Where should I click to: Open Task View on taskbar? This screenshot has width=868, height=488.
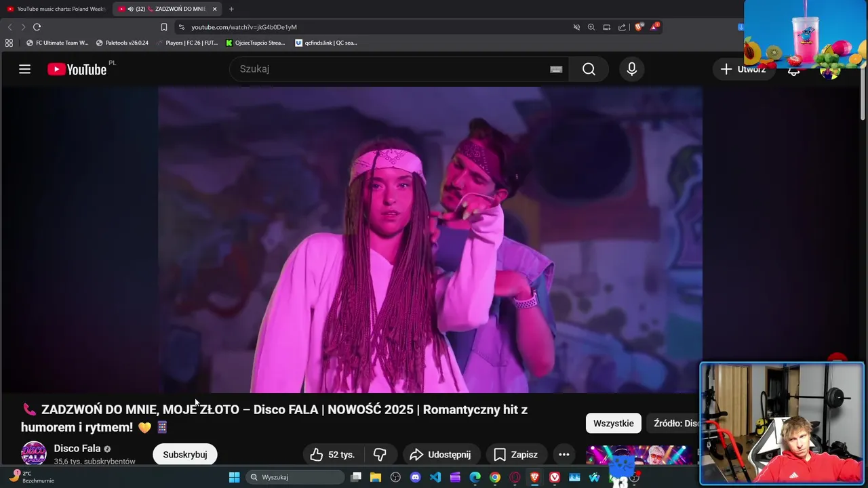(x=356, y=477)
